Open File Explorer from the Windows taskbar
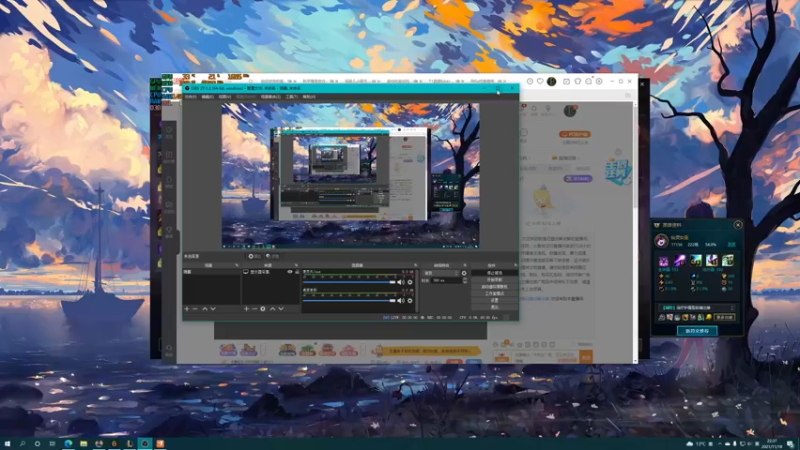The image size is (800, 450). click(83, 444)
